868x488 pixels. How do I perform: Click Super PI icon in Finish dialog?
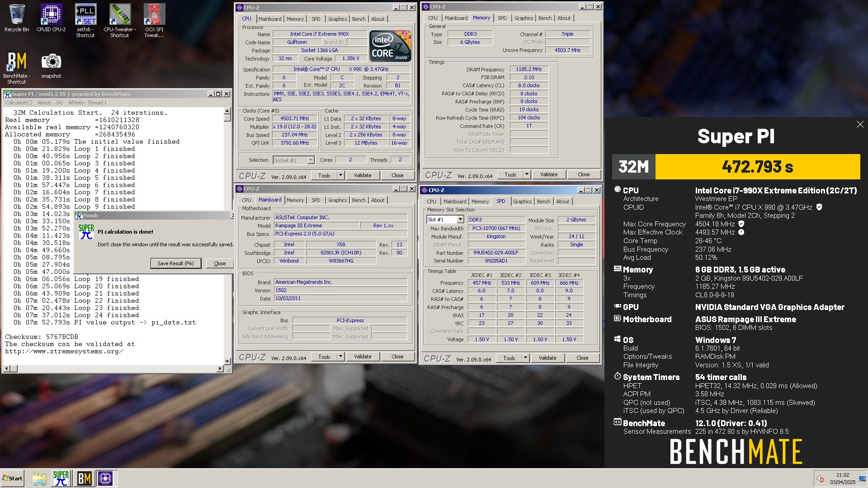(x=86, y=232)
